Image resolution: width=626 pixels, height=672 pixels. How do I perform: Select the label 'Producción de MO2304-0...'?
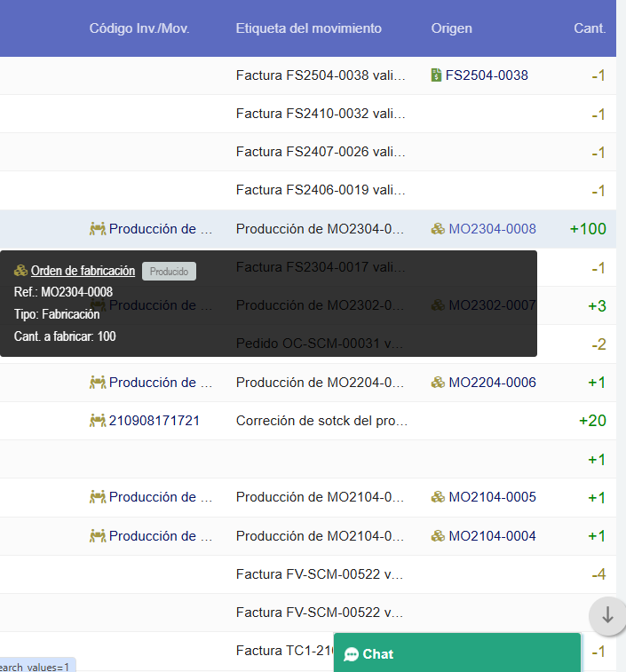point(320,229)
